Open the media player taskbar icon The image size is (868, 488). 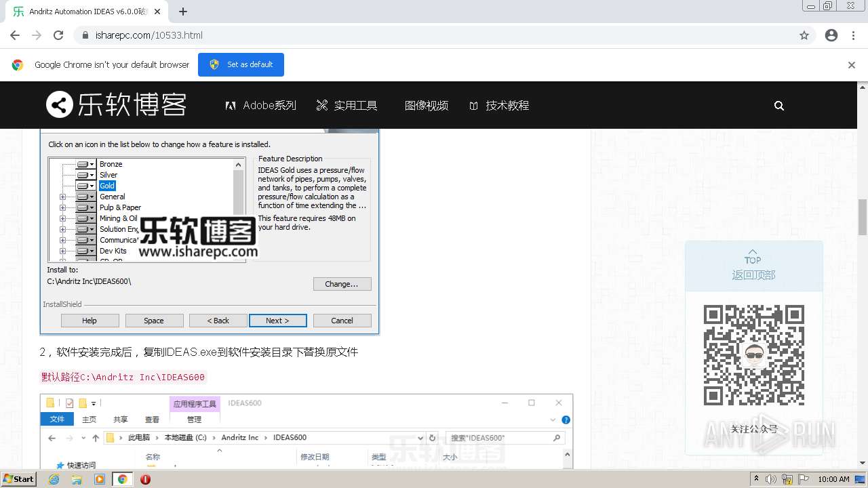100,479
